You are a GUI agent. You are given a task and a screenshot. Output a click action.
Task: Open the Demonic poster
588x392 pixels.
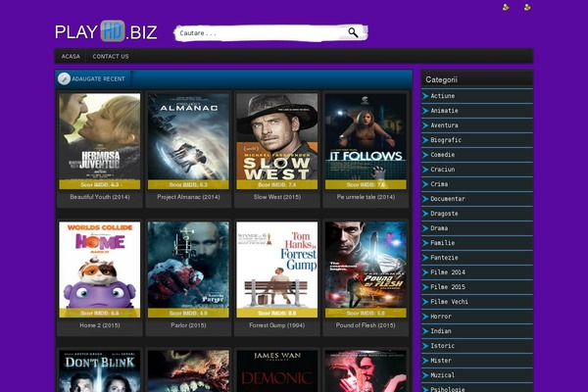point(277,371)
